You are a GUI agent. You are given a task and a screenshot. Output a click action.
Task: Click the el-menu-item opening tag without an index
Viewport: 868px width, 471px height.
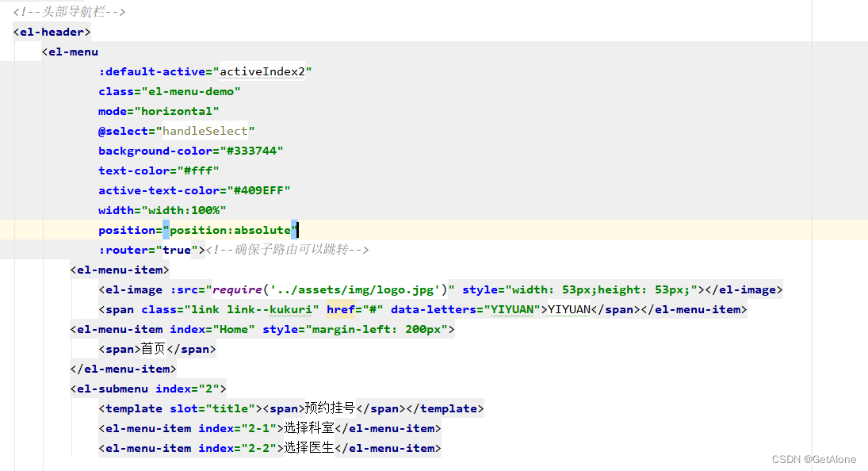click(120, 270)
